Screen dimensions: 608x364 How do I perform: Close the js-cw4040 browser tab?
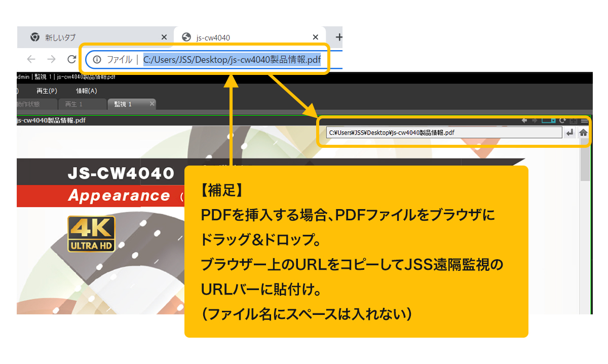(x=316, y=37)
